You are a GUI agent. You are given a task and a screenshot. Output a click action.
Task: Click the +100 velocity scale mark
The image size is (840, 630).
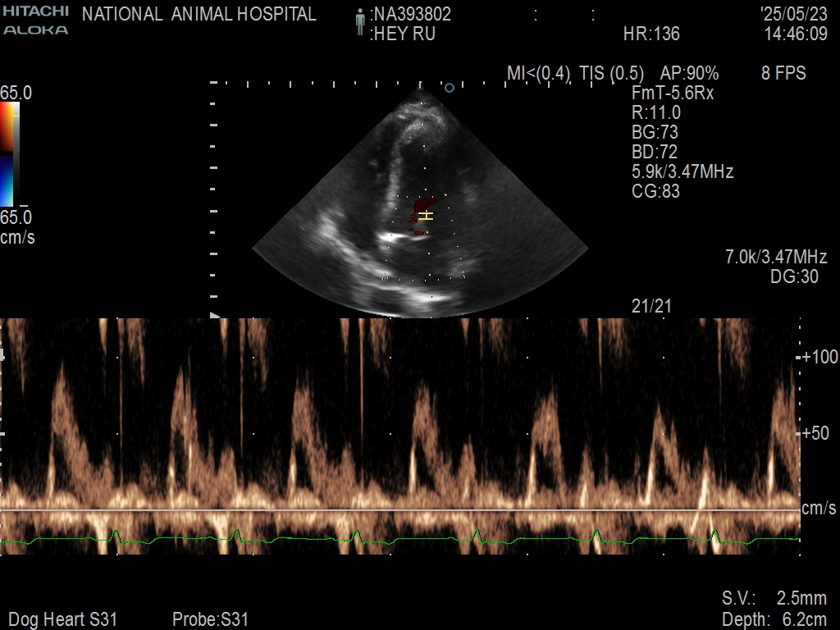coord(819,357)
